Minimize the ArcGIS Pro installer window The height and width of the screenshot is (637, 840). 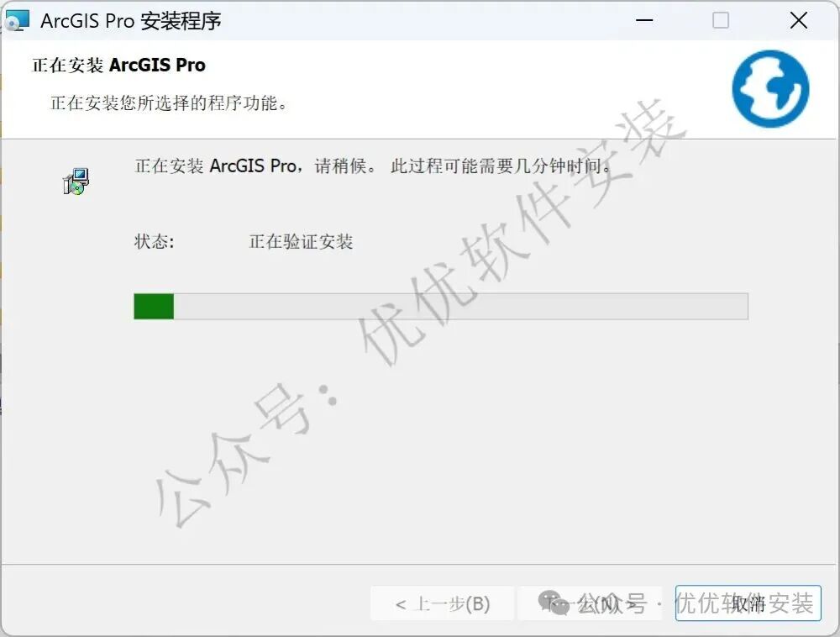click(x=644, y=20)
